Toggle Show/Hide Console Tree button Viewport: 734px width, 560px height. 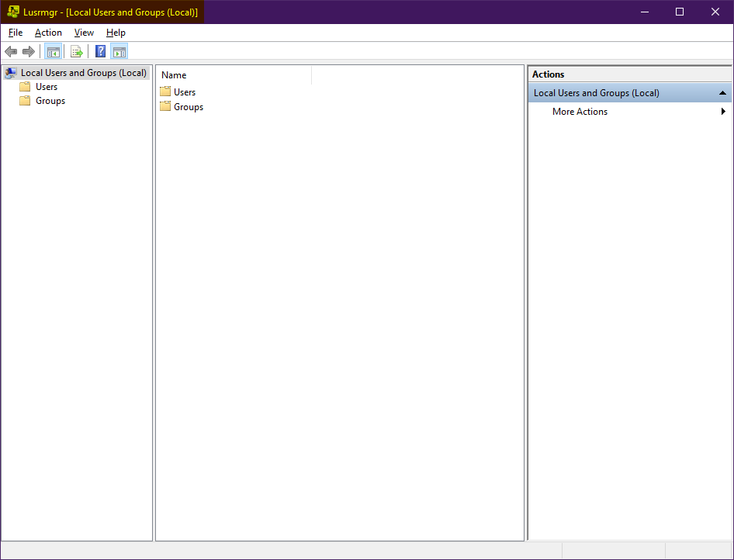tap(53, 52)
